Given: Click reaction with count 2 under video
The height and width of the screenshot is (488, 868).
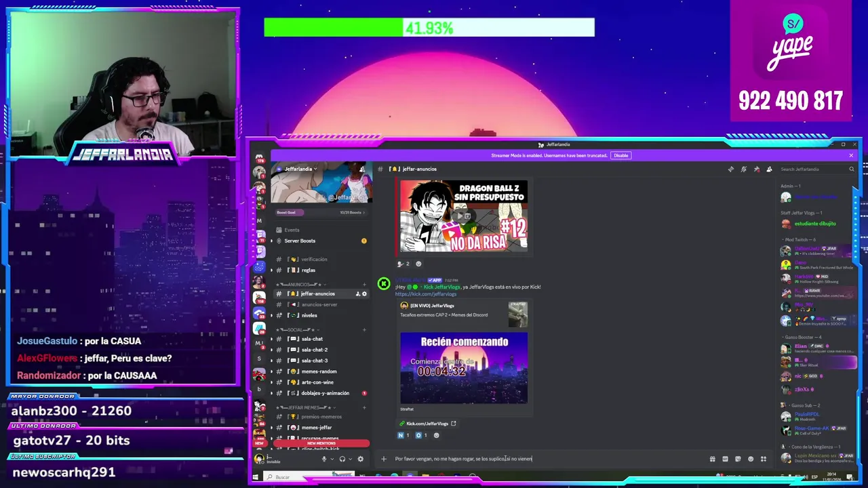Looking at the screenshot, I should point(403,264).
